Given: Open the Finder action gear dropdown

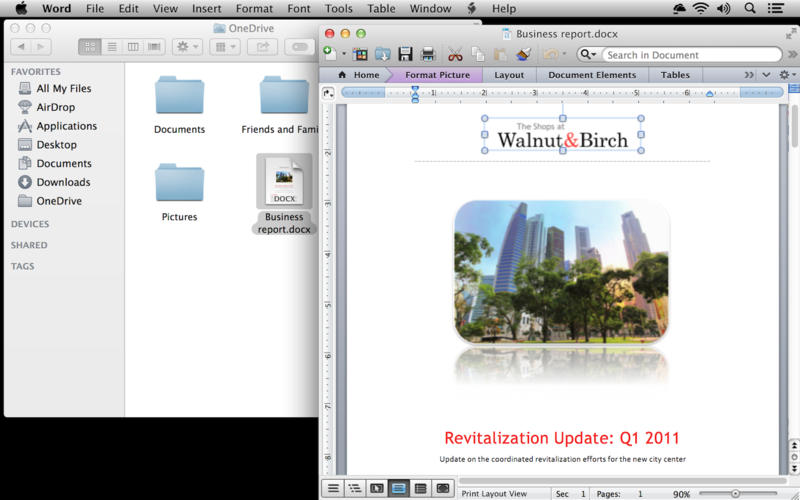Looking at the screenshot, I should [187, 47].
